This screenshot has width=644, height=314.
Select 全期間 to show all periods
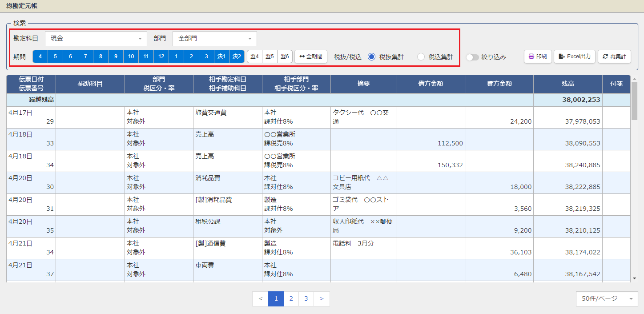[x=311, y=56]
